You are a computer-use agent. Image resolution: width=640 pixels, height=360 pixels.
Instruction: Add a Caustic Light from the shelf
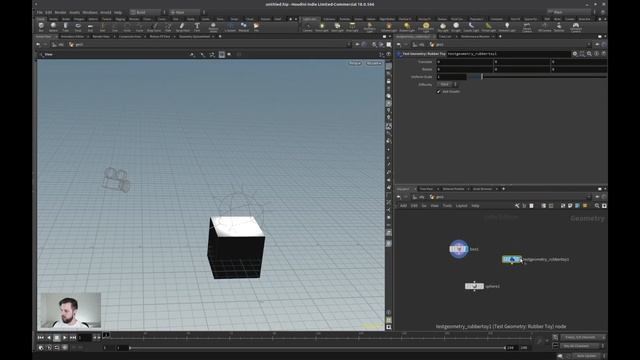pos(471,27)
